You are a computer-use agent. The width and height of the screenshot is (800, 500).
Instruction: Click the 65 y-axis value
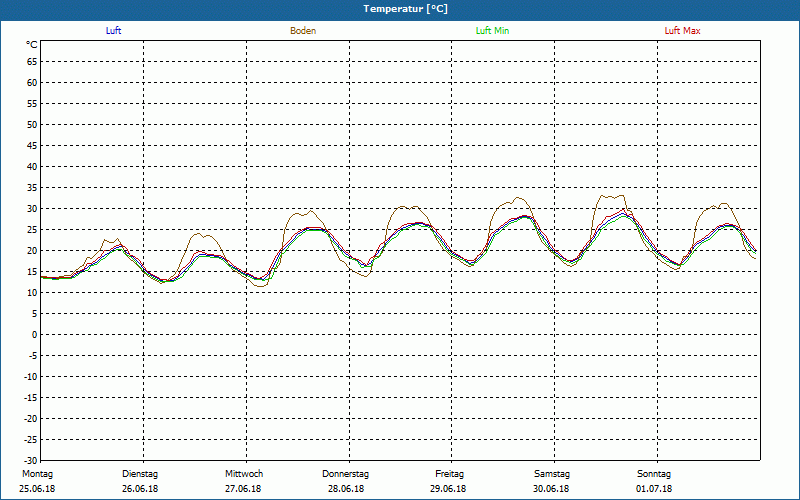coord(32,62)
